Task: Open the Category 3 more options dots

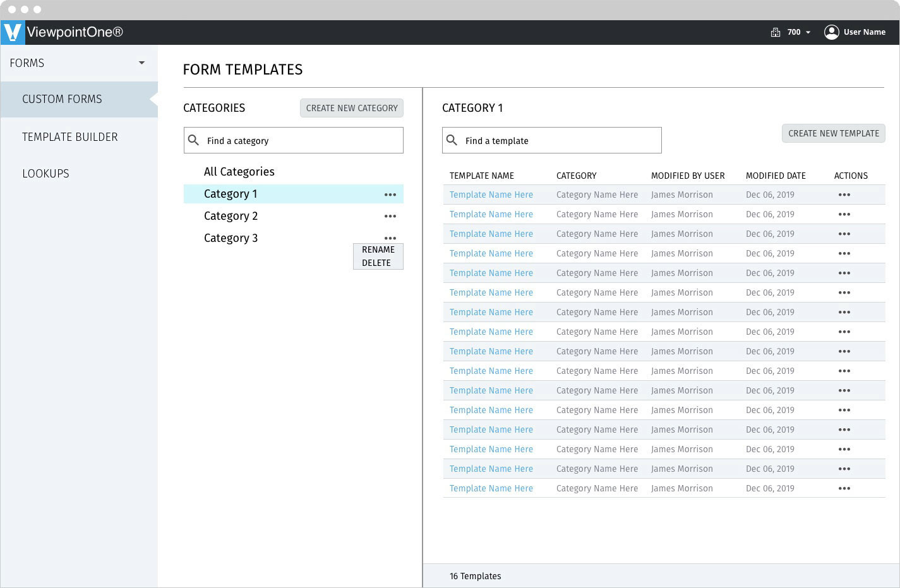Action: (390, 238)
